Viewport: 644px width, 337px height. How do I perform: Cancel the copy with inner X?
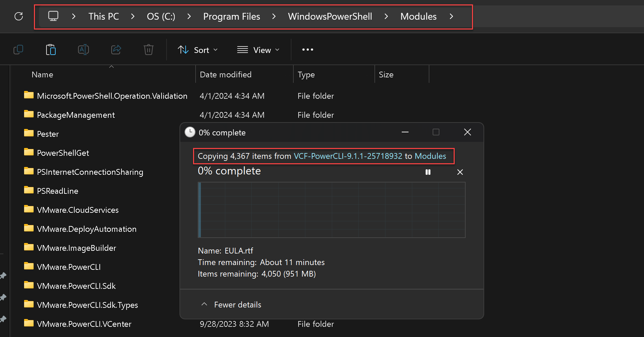point(460,172)
